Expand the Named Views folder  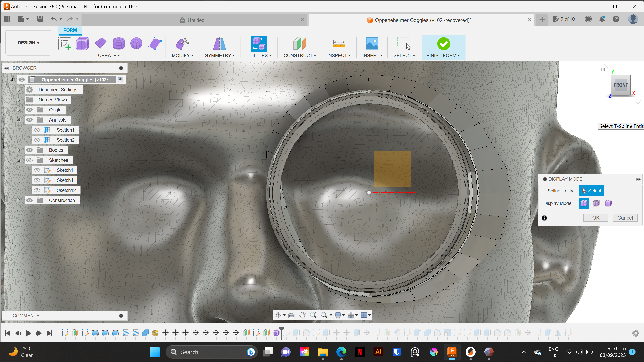click(x=19, y=99)
